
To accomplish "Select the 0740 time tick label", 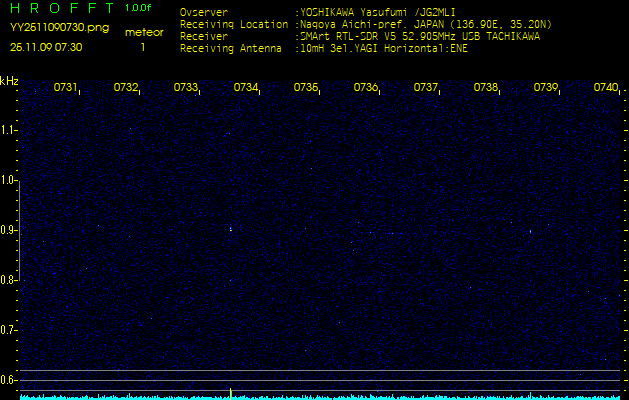I will pyautogui.click(x=605, y=88).
